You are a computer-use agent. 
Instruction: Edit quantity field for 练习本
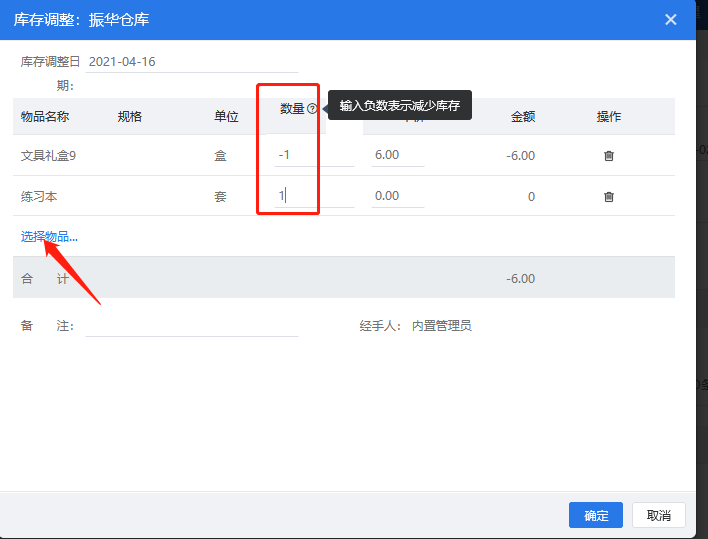[x=314, y=196]
